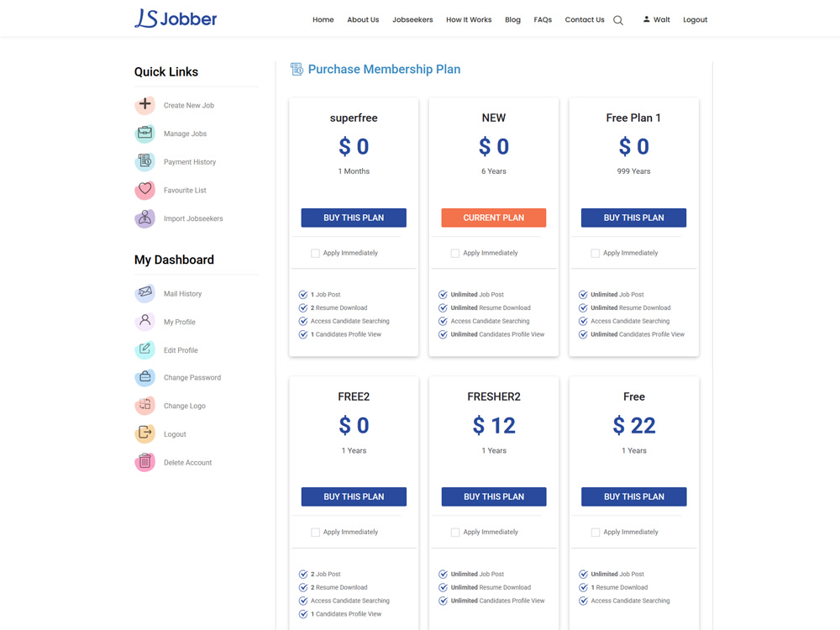Open the Change Password link

(x=192, y=378)
